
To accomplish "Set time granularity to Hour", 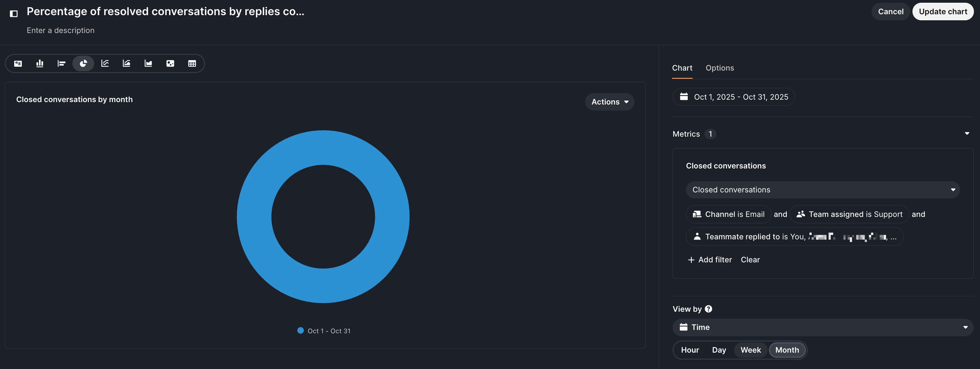I will pyautogui.click(x=689, y=350).
